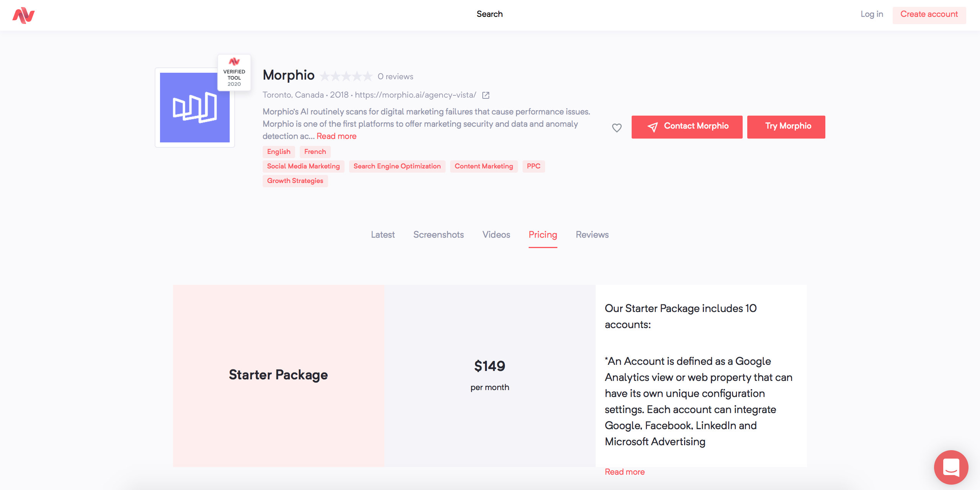Click the Agency Vista logo in header
Viewport: 980px width, 490px height.
click(23, 15)
